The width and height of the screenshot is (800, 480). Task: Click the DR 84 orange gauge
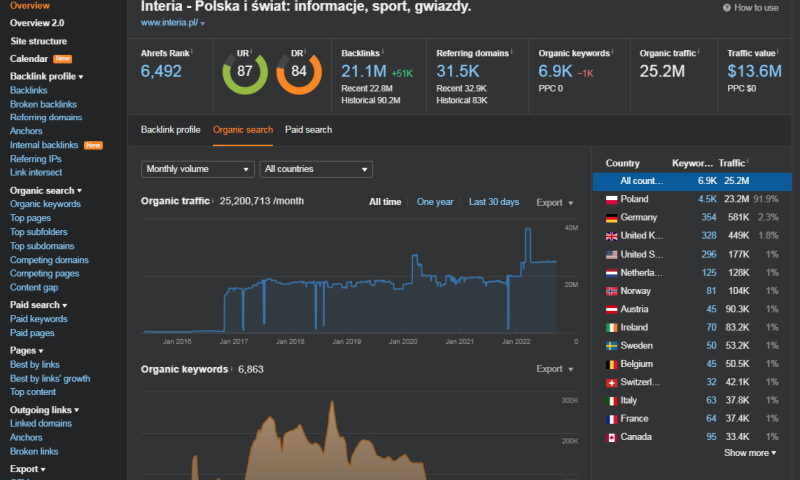(299, 72)
